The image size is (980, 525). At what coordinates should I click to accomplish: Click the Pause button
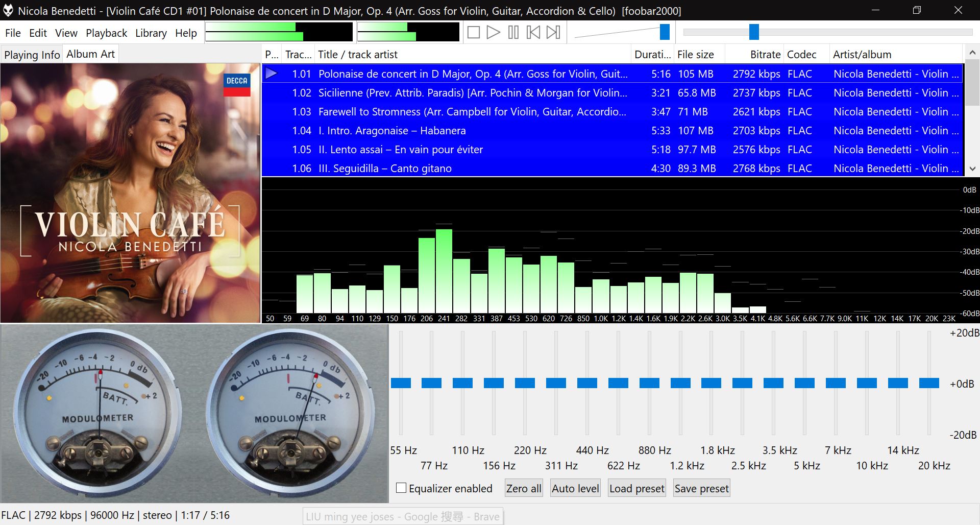click(x=513, y=33)
